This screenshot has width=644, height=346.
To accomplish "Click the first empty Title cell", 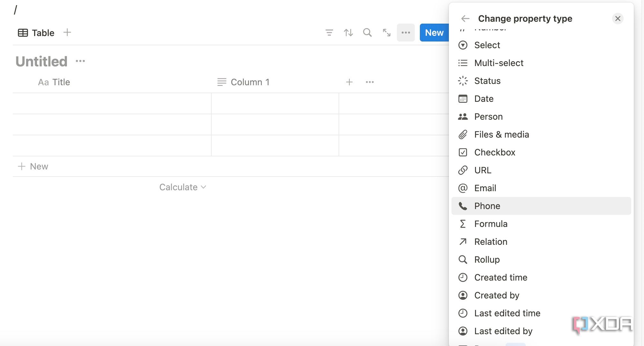I will click(112, 103).
